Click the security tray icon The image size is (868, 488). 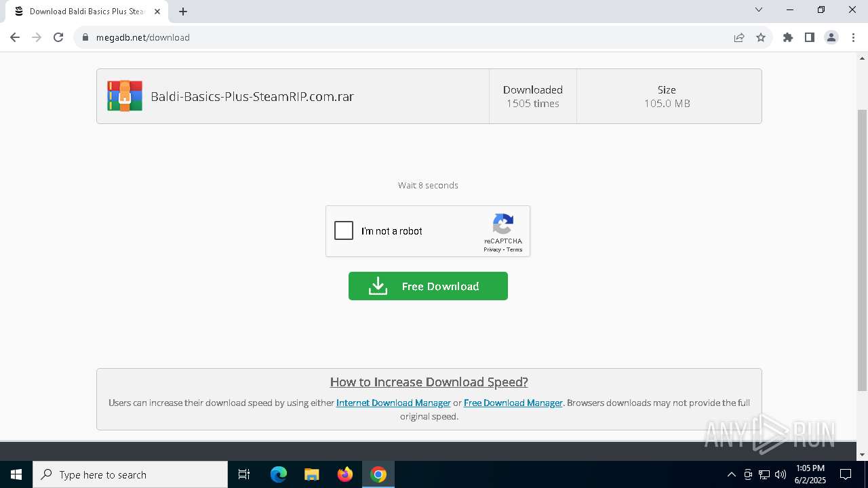[748, 474]
